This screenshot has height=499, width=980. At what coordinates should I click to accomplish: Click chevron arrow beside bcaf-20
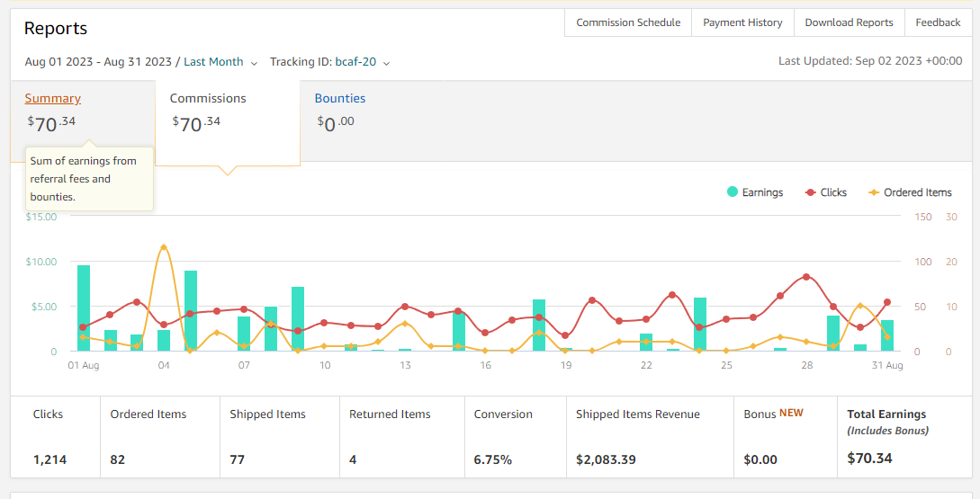386,63
